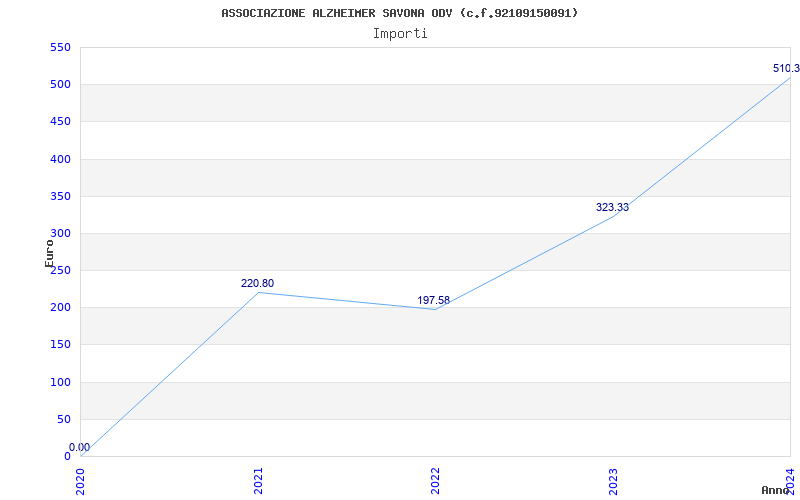Click the 350 y-axis value

click(60, 196)
